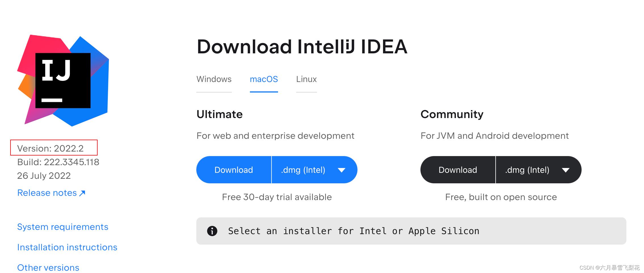Click the highlighted Version 2022.2 text

[50, 148]
